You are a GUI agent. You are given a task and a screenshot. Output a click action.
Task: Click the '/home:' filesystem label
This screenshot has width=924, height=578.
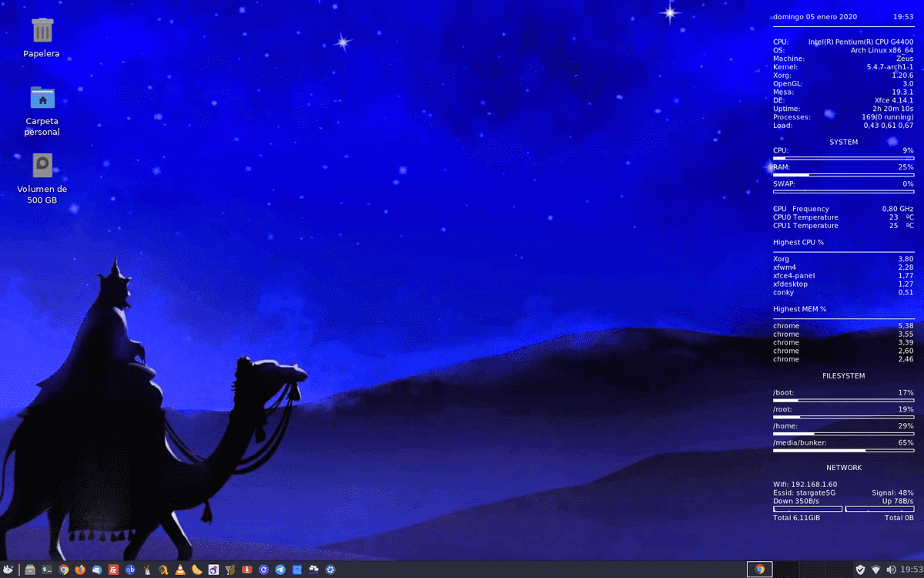(x=785, y=426)
